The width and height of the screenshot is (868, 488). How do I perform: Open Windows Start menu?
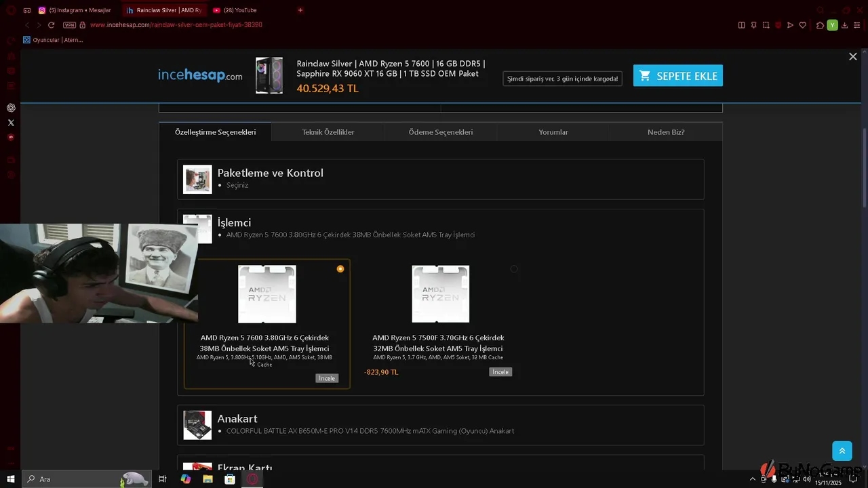click(x=11, y=479)
